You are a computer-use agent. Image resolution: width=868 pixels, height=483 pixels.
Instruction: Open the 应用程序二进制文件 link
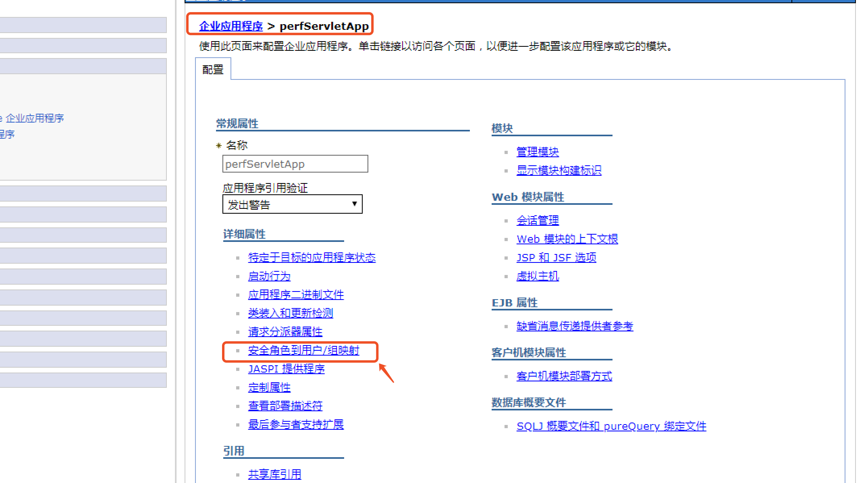point(296,295)
